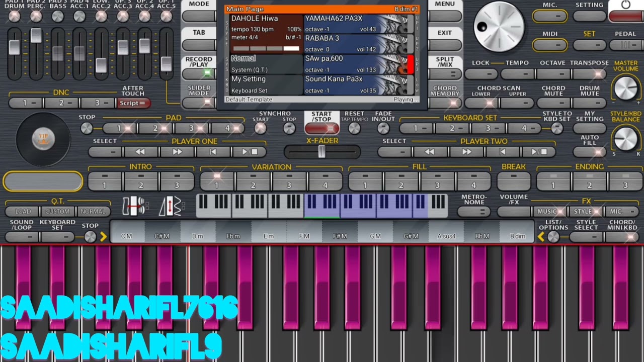Select Variation 1
This screenshot has height=362, width=644.
tap(217, 181)
